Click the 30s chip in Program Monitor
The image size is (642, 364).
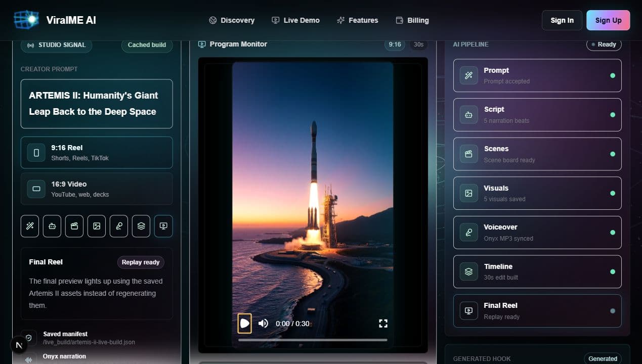(418, 44)
